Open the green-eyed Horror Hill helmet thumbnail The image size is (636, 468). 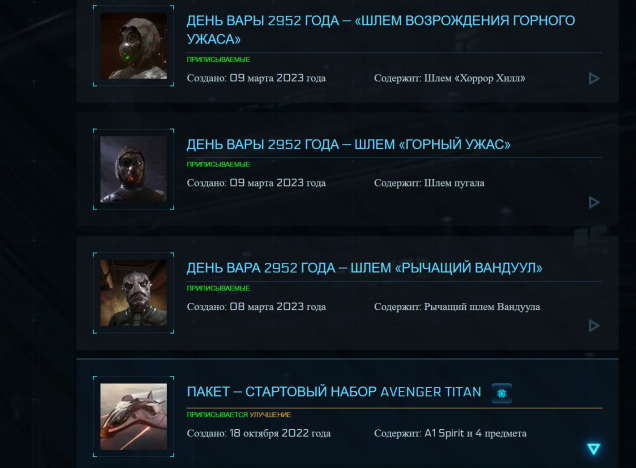[x=133, y=46]
